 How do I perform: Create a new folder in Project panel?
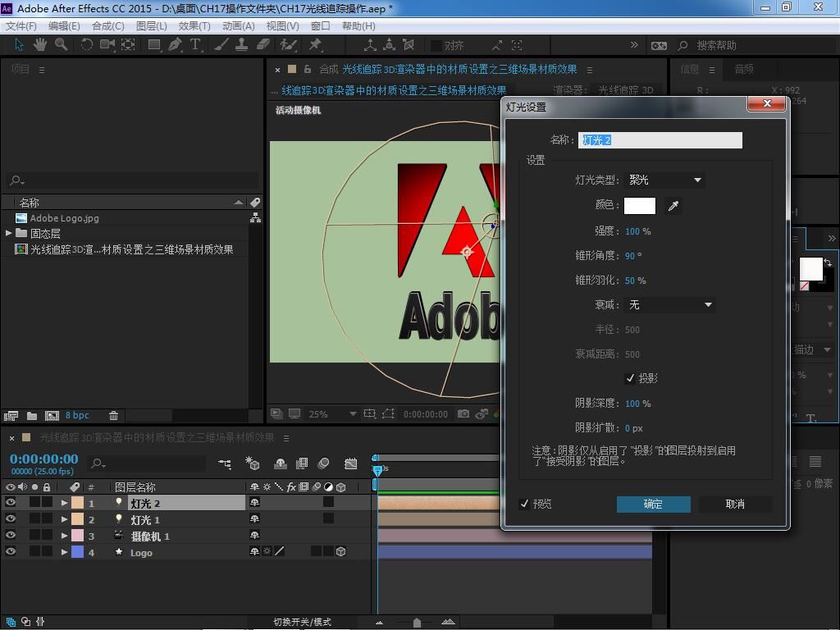point(32,416)
